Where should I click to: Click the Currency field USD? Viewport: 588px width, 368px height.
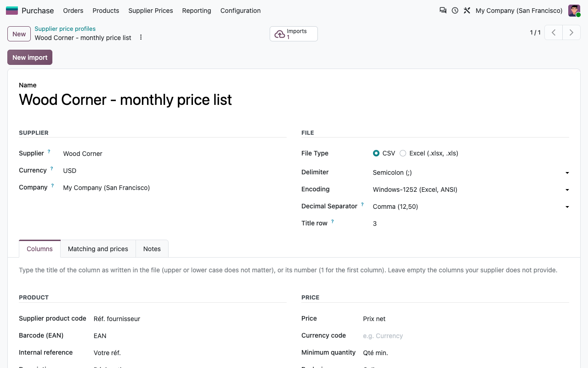point(70,171)
